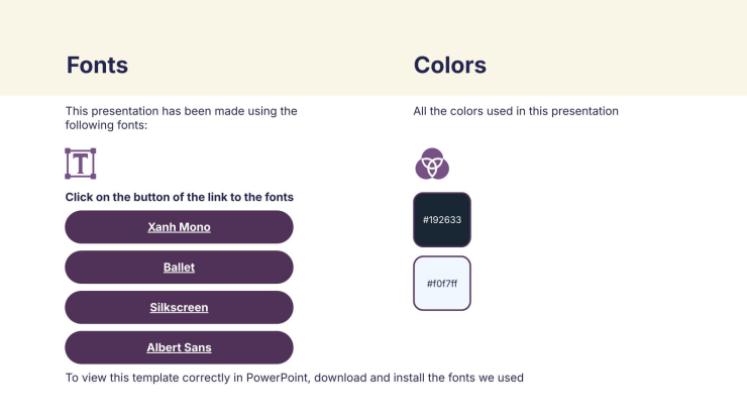Open the Xanh Mono font link
The height and width of the screenshot is (420, 747).
[179, 227]
